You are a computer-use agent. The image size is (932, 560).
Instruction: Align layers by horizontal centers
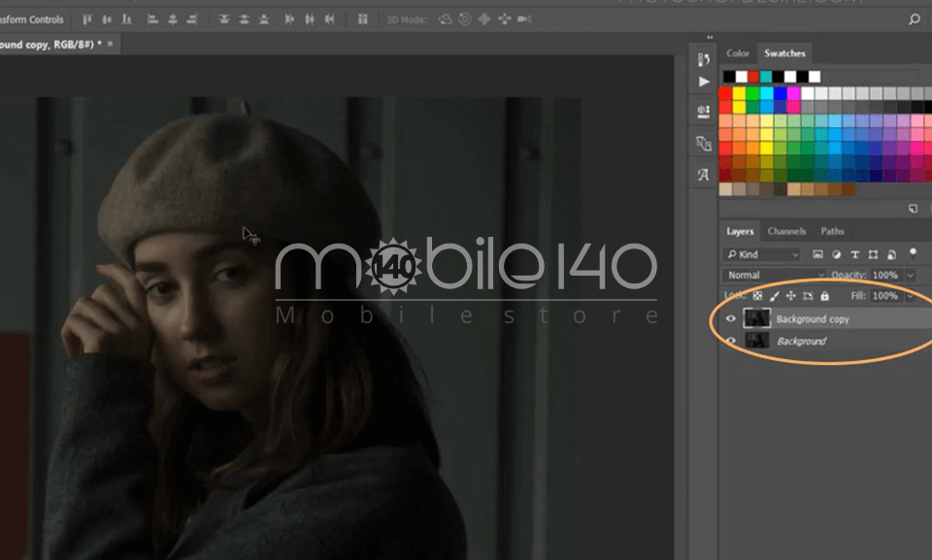point(173,19)
